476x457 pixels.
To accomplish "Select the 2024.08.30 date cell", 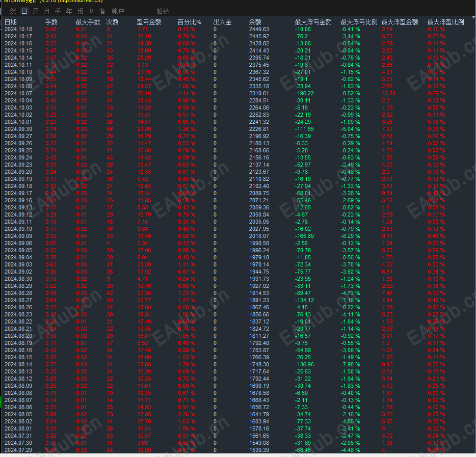I will click(x=18, y=279).
